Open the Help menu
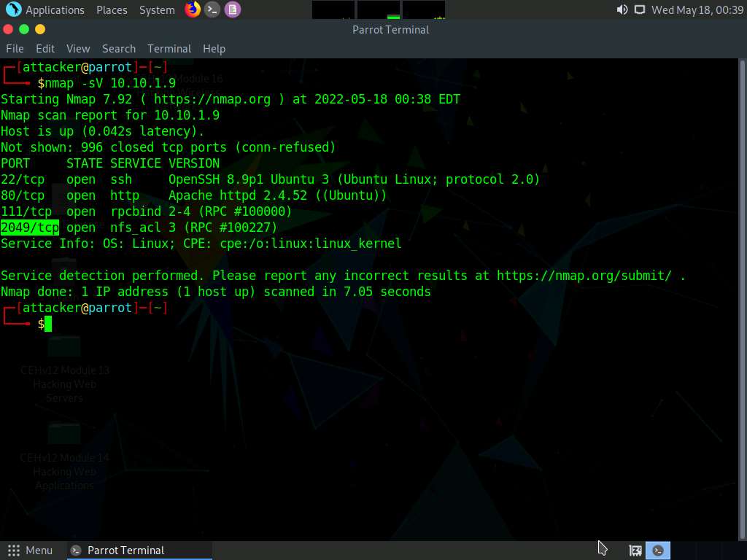The image size is (747, 560). (214, 49)
